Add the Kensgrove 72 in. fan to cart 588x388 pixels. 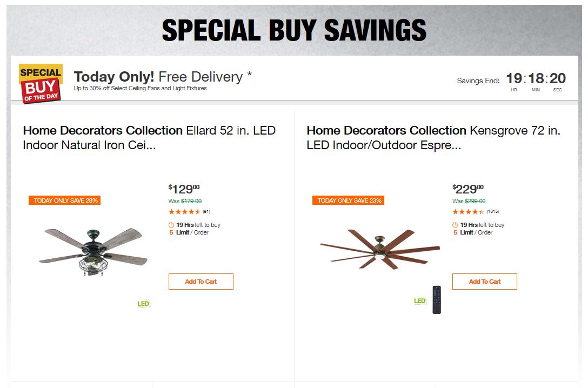[x=485, y=282]
